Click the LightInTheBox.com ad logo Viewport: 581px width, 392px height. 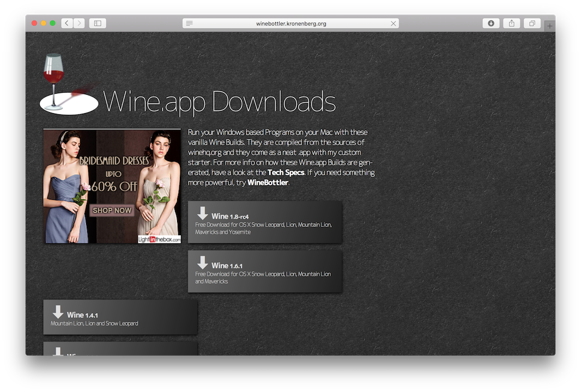tap(159, 239)
